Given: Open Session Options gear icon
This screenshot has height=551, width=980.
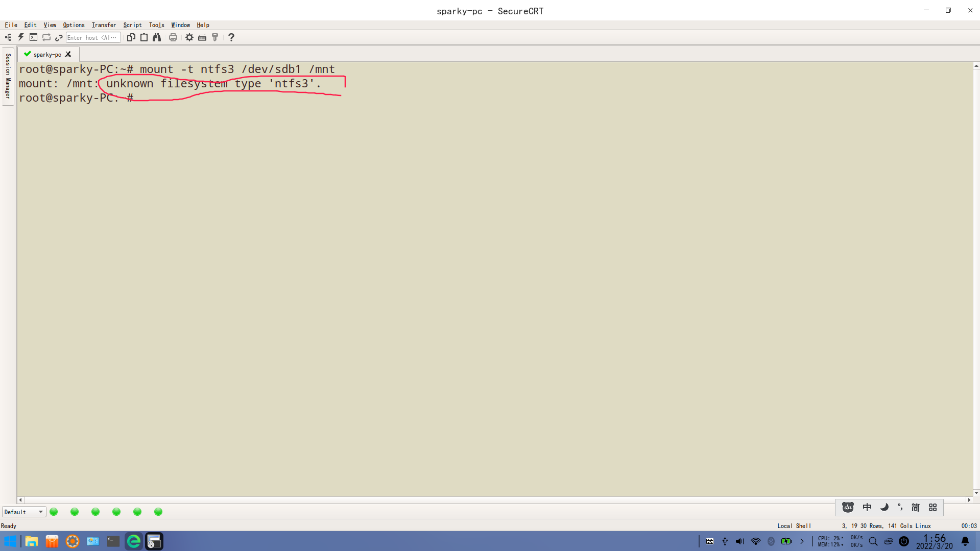Looking at the screenshot, I should tap(189, 37).
